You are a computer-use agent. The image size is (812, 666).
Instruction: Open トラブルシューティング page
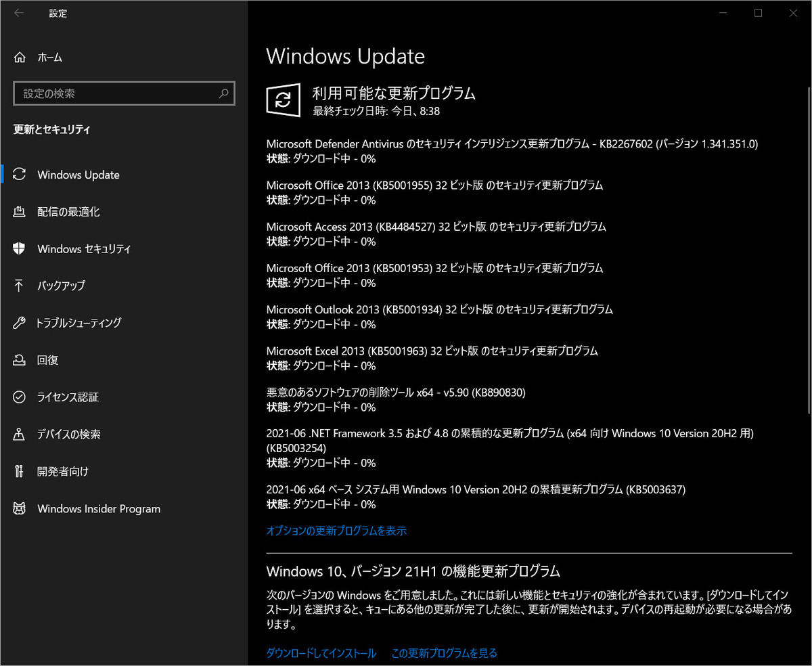[124, 323]
